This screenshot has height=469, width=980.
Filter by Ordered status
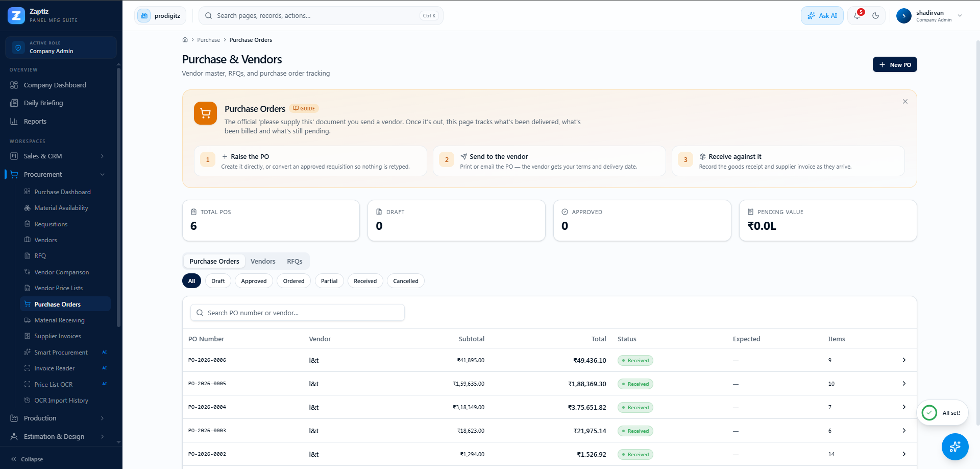click(293, 281)
